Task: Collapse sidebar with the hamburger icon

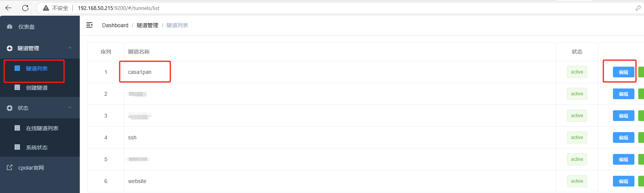Action: (89, 25)
